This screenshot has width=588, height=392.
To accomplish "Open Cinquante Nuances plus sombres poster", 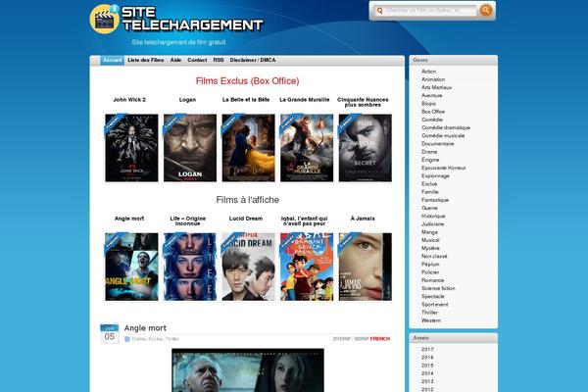I will pos(366,148).
